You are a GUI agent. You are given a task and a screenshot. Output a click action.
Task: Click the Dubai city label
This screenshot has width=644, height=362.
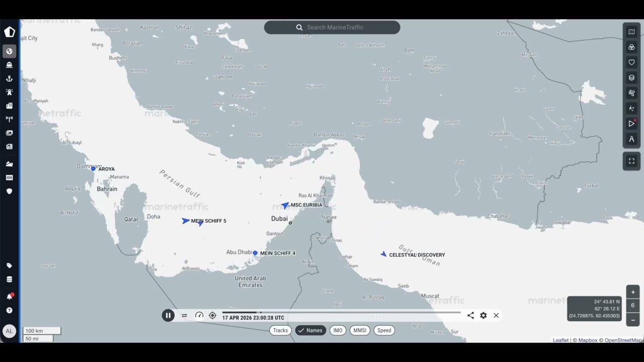coord(279,219)
